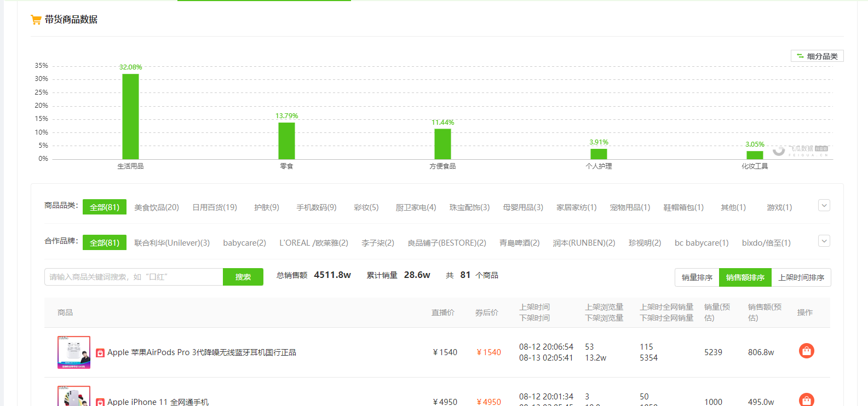Expand the 商品品类 category filter row
The height and width of the screenshot is (406, 868).
tap(824, 206)
